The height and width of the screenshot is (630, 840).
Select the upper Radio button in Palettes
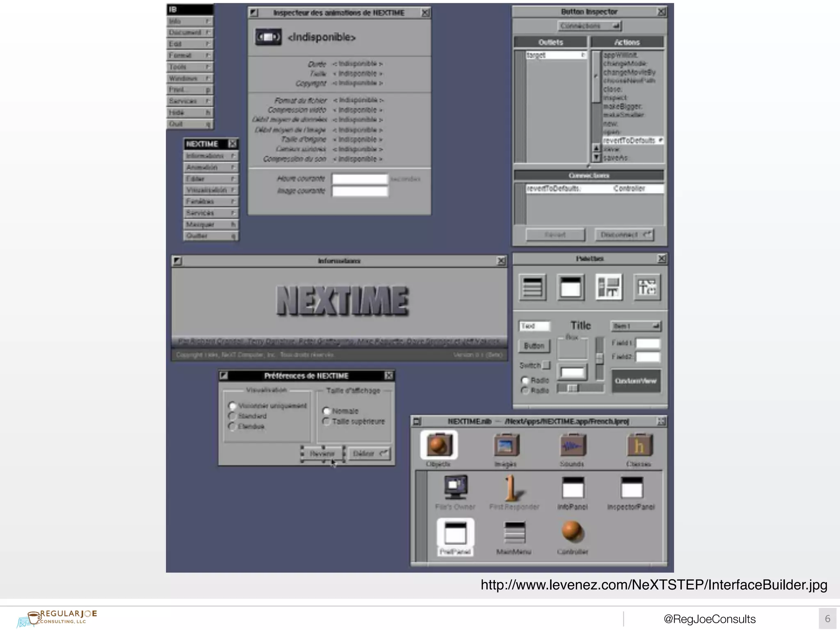pyautogui.click(x=525, y=381)
